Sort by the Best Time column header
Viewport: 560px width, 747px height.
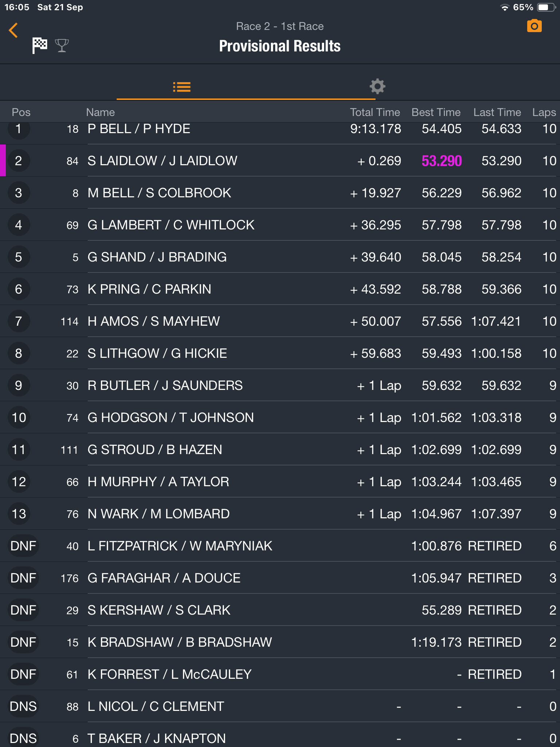click(436, 112)
